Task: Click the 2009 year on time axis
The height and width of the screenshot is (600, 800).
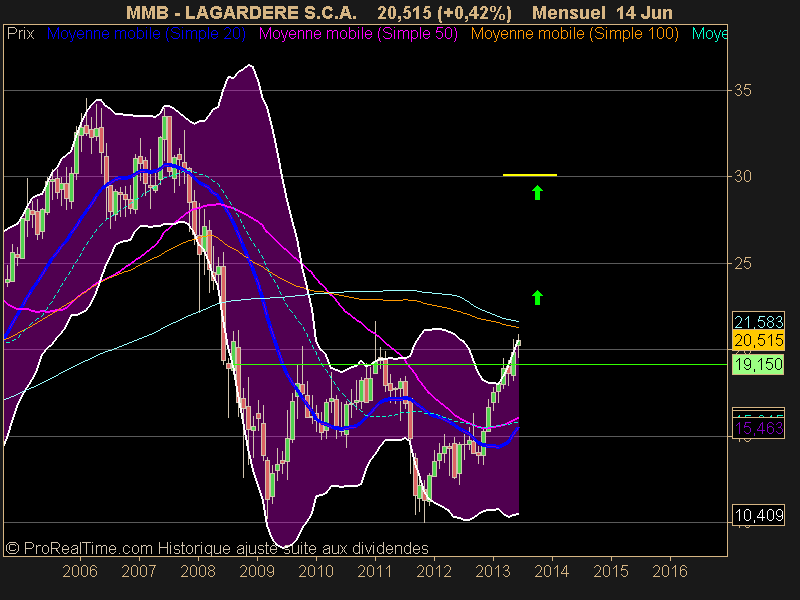Action: pos(257,571)
